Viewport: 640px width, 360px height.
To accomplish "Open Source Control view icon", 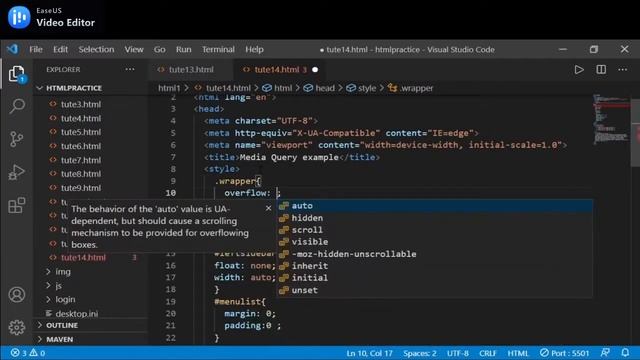I will (x=17, y=139).
